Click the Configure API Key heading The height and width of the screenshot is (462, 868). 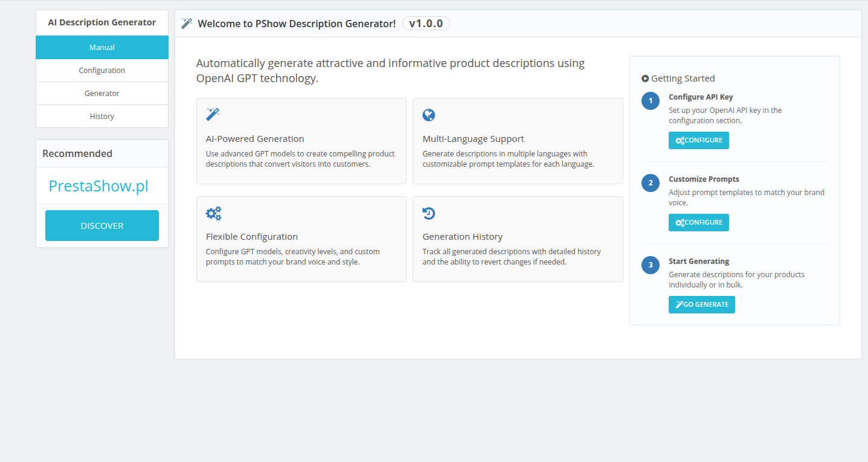coord(701,97)
